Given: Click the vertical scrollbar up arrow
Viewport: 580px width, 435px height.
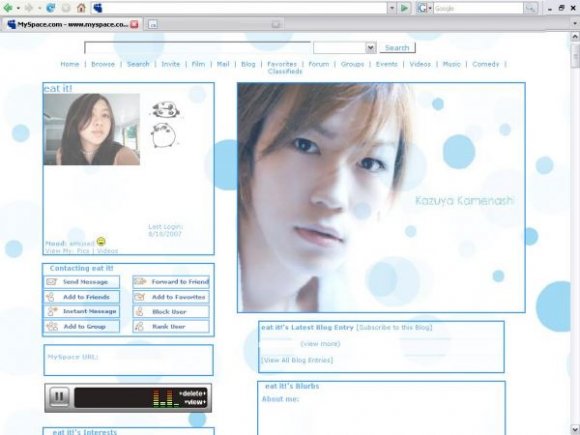Looking at the screenshot, I should [575, 37].
